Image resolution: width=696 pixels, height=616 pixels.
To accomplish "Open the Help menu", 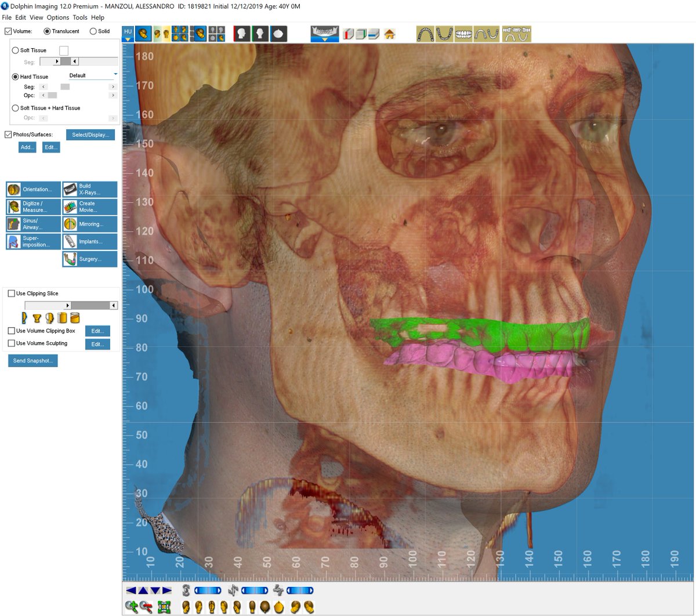I will pyautogui.click(x=97, y=17).
